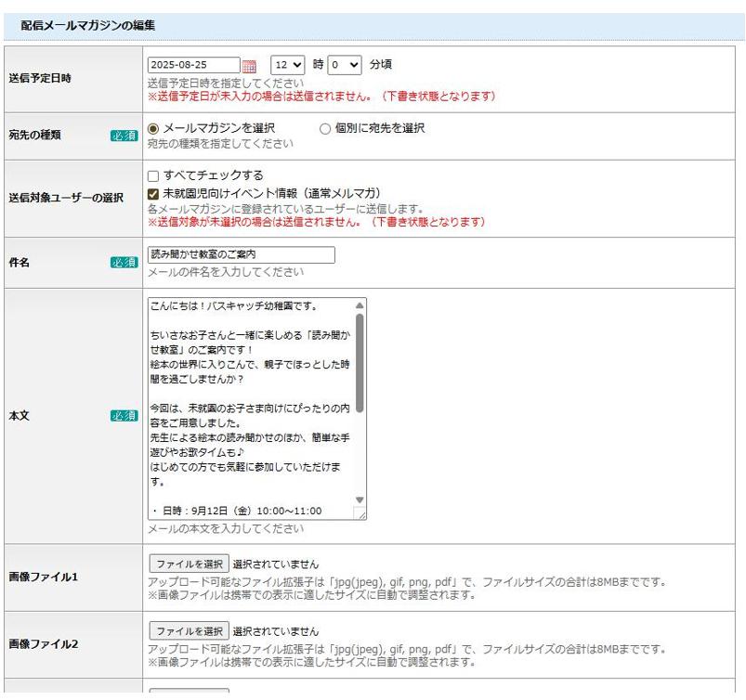Select the メールマガジンを選択 radio button

click(154, 129)
